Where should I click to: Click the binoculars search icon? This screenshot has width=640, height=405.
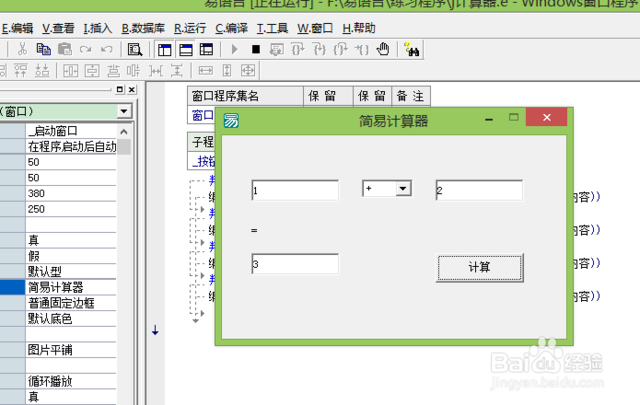(x=412, y=49)
